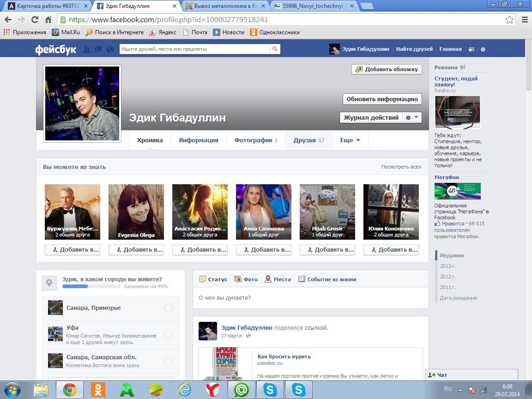Click Chrome reload page icon
532x399 pixels.
pyautogui.click(x=35, y=20)
